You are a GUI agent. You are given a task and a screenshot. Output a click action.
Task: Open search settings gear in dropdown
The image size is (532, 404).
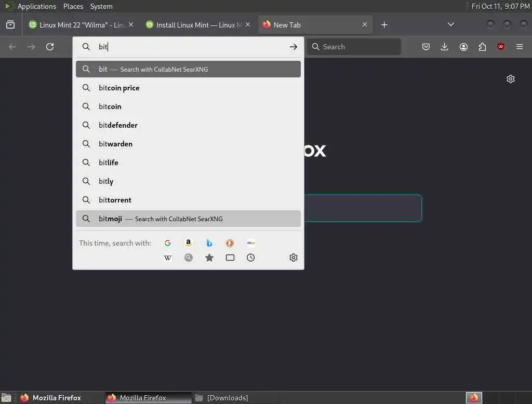tap(294, 258)
